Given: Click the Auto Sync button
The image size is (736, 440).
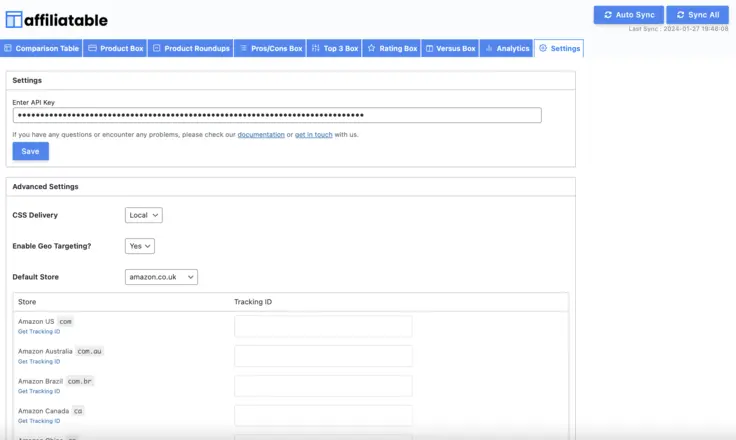Looking at the screenshot, I should [629, 15].
